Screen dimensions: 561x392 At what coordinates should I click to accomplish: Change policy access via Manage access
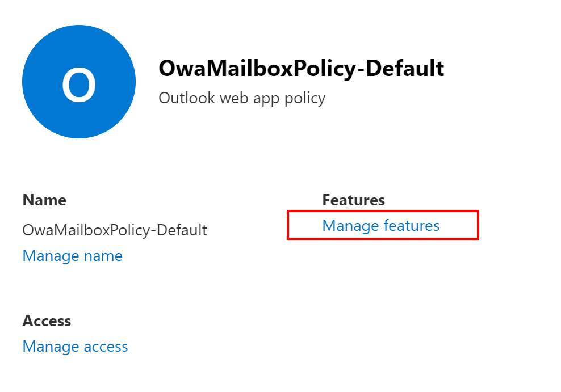pos(75,346)
